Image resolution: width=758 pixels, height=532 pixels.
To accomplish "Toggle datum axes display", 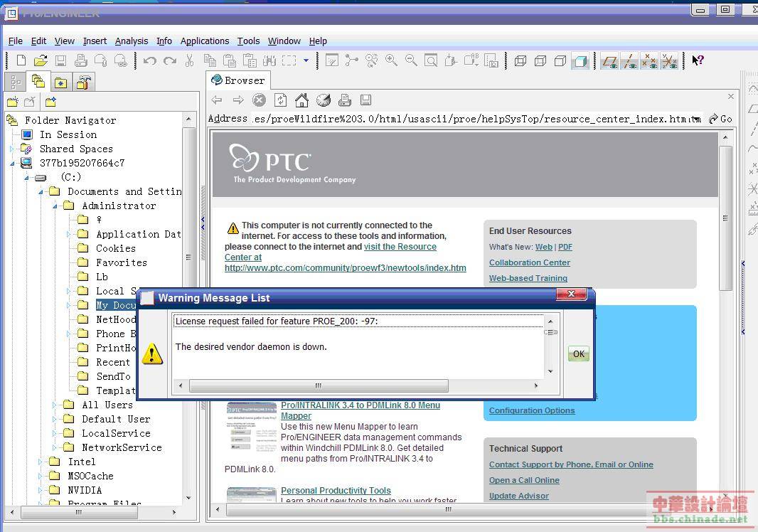I will pyautogui.click(x=629, y=61).
